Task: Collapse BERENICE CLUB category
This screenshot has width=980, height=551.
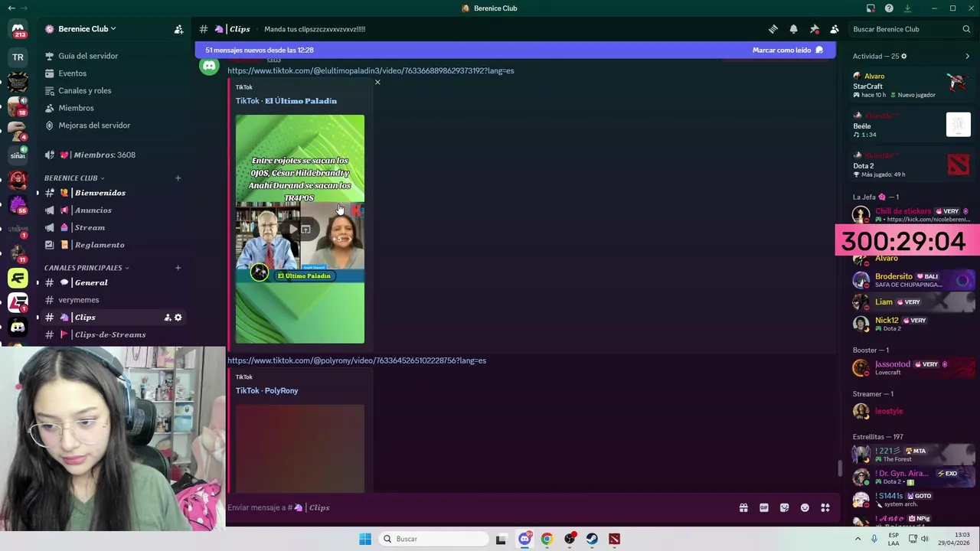Action: coord(74,178)
